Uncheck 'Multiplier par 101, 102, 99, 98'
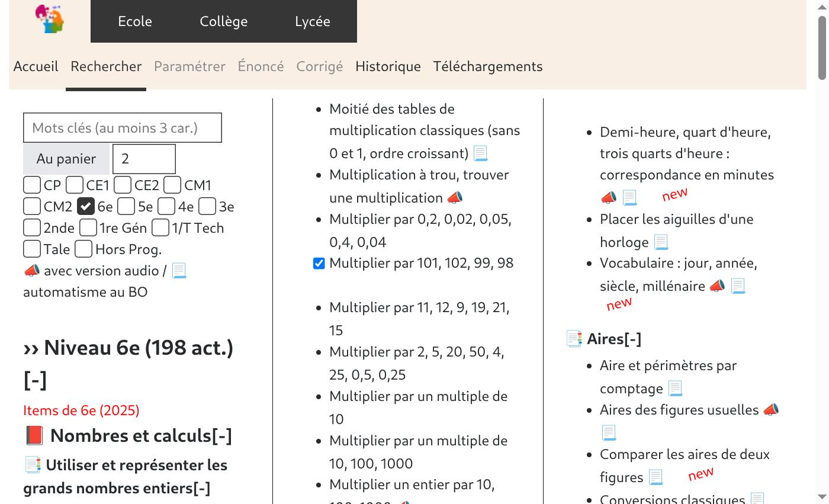Viewport: 829px width, 504px height. 319,264
